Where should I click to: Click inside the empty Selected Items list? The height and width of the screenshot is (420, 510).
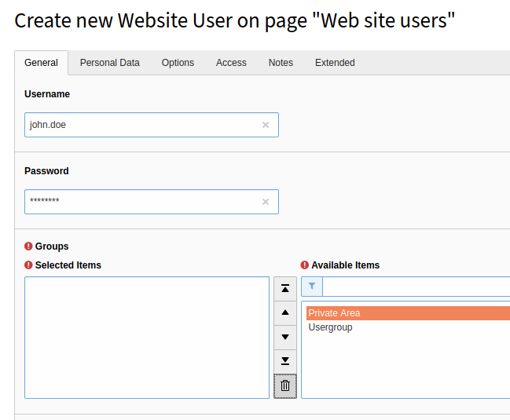[x=147, y=338]
